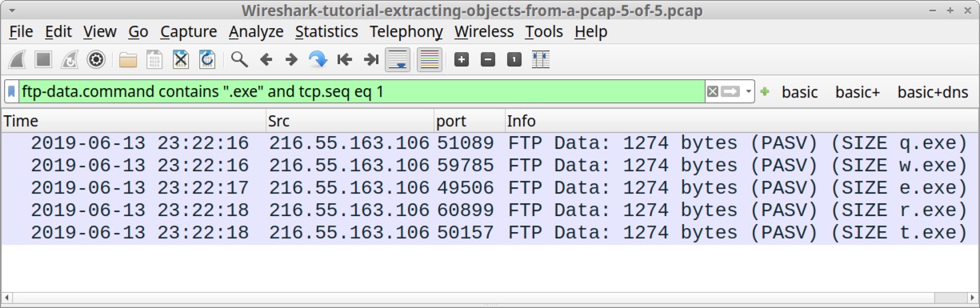This screenshot has width=980, height=308.
Task: Open the Statistics menu
Action: click(326, 31)
